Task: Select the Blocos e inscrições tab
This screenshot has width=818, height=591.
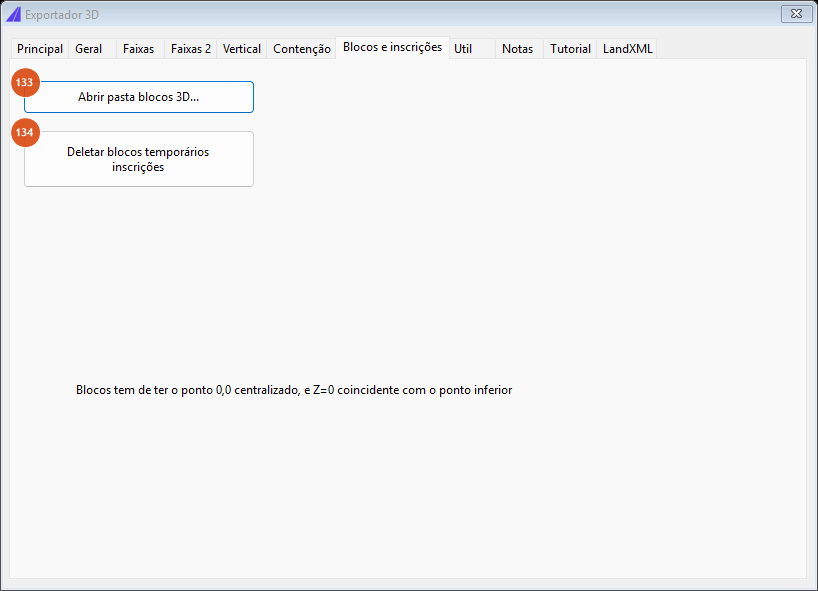Action: point(392,47)
